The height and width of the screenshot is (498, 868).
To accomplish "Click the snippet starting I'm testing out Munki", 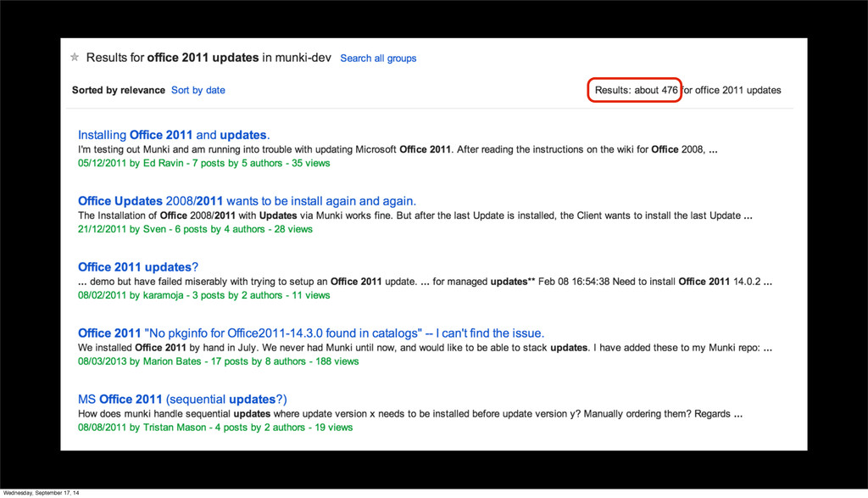I will pos(398,149).
